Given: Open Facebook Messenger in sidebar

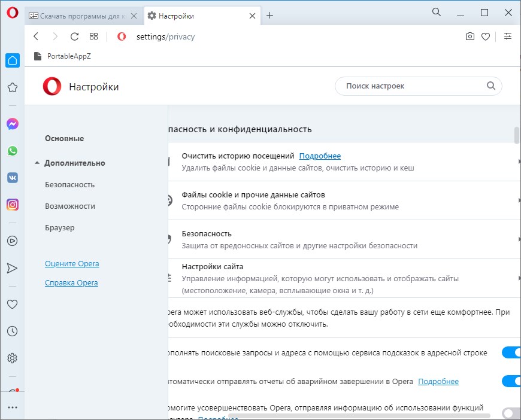Looking at the screenshot, I should coord(13,124).
